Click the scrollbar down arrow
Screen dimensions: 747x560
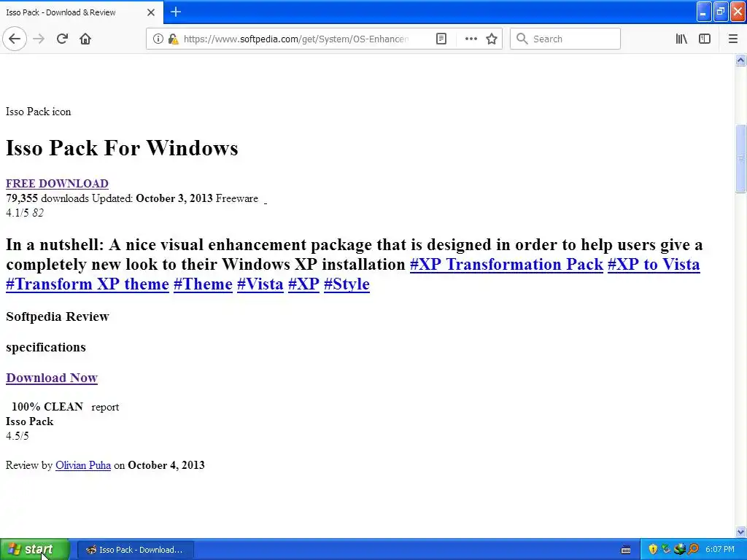point(740,532)
